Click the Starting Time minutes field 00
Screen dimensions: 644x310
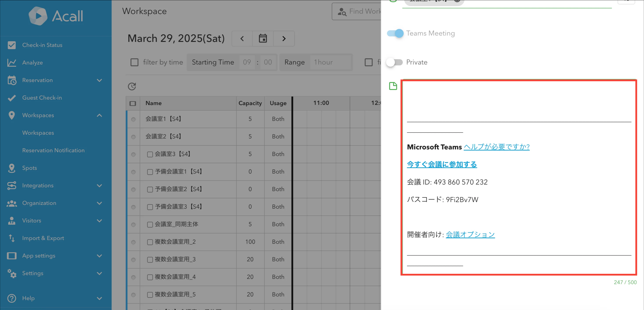(268, 62)
